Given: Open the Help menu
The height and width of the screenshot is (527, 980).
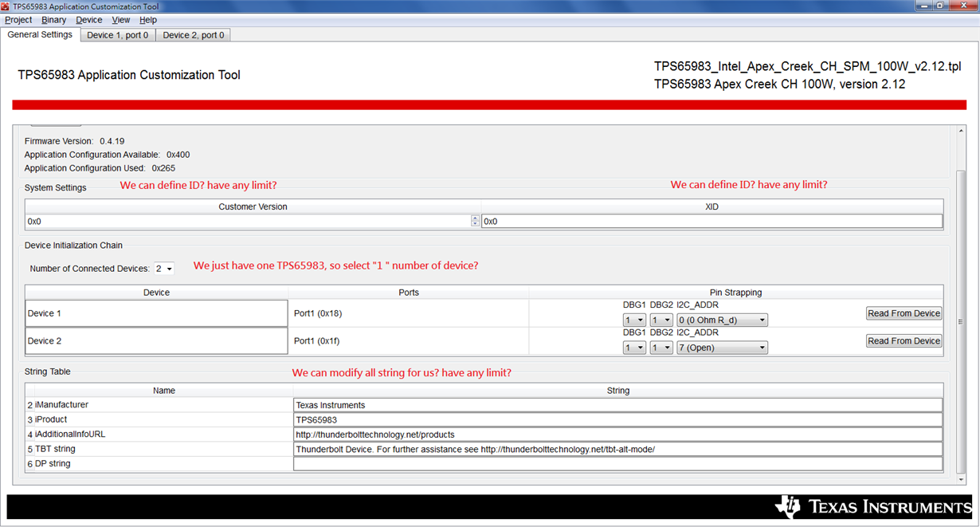Looking at the screenshot, I should 148,20.
